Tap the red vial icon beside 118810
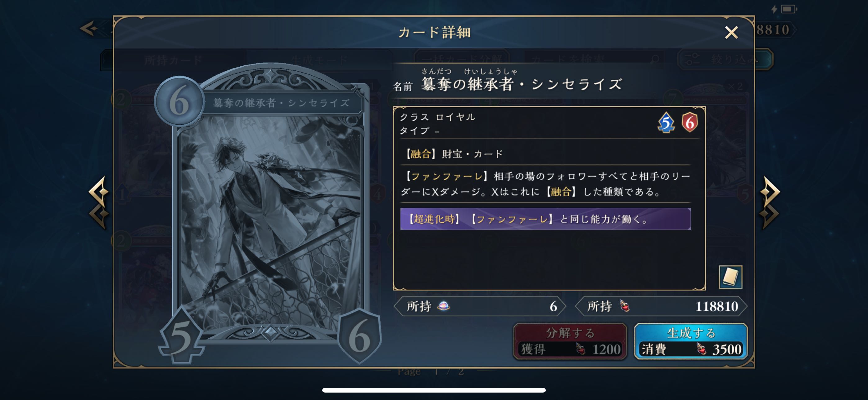 click(x=624, y=306)
